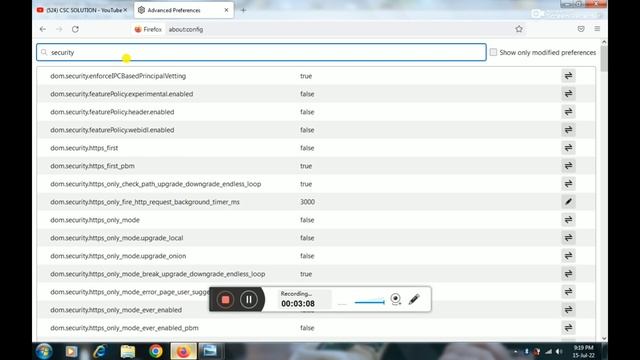This screenshot has height=360, width=640.
Task: Toggle dom.security.enforceIPCBasedPrincipalVetting preference
Action: point(568,76)
